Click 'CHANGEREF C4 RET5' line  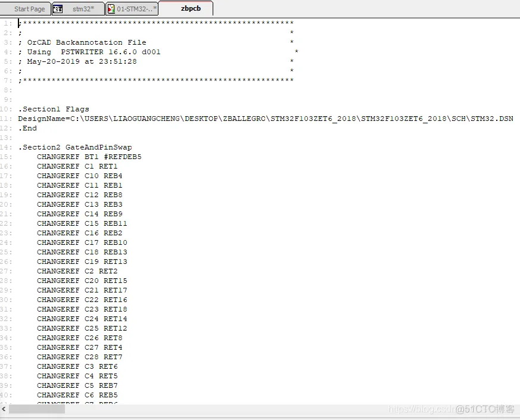[77, 376]
